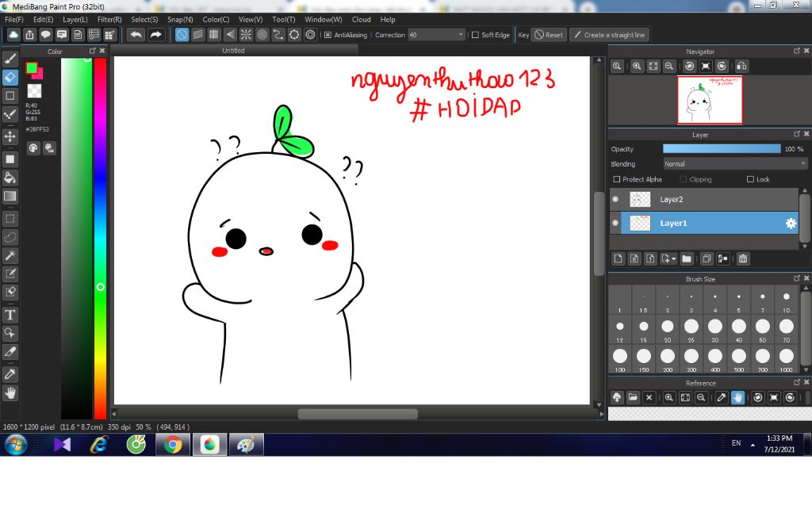
Task: Open the add special layer dropdown arrow
Action: (x=673, y=258)
